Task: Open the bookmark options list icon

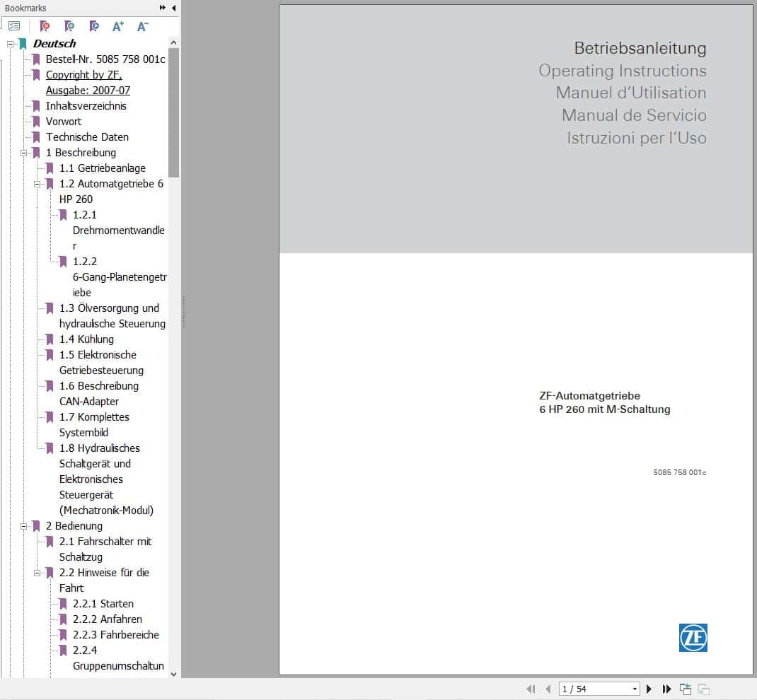Action: 14,26
